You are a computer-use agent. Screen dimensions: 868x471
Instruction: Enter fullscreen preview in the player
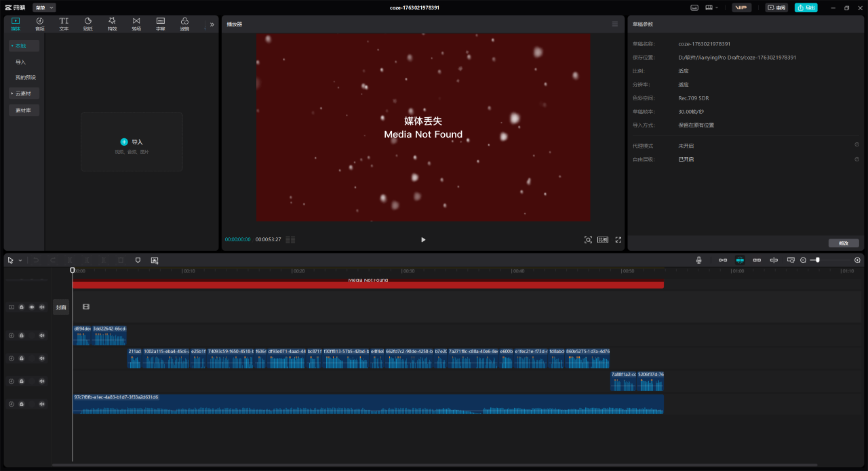(618, 240)
